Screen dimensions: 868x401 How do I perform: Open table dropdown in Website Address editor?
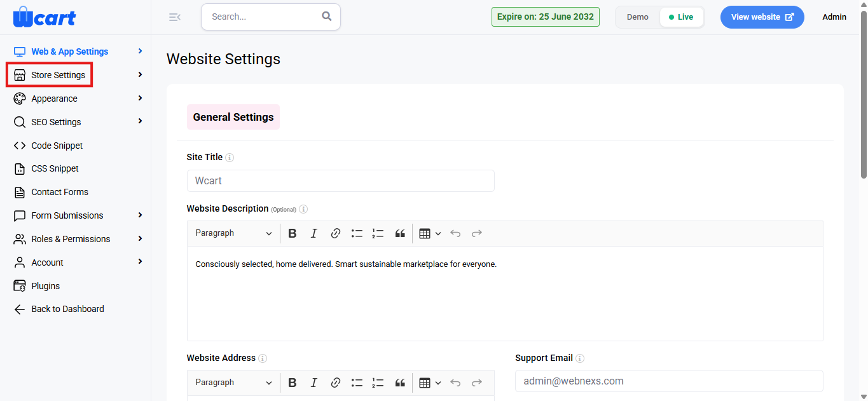431,383
